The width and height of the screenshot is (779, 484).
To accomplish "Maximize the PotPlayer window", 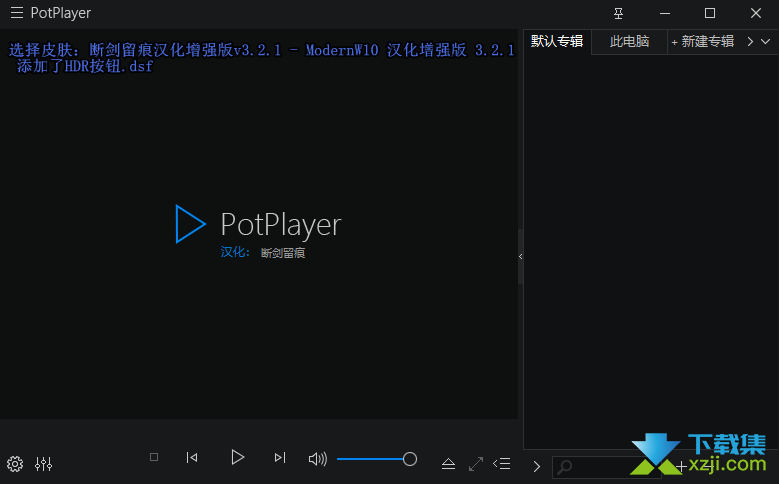I will (710, 13).
